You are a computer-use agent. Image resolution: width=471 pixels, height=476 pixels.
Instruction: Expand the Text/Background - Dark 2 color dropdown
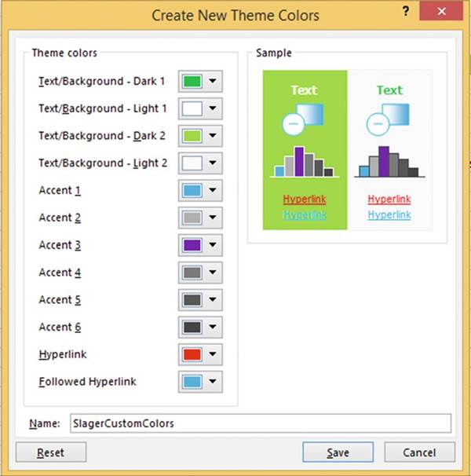(x=212, y=136)
